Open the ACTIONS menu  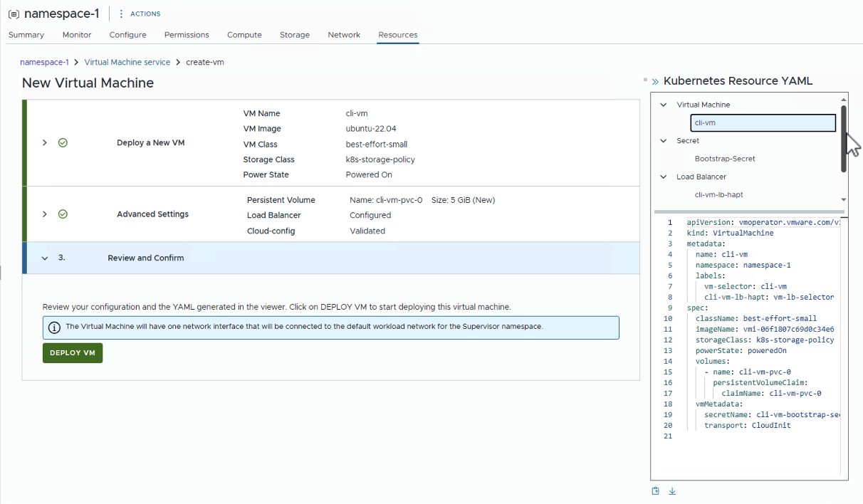[x=145, y=14]
